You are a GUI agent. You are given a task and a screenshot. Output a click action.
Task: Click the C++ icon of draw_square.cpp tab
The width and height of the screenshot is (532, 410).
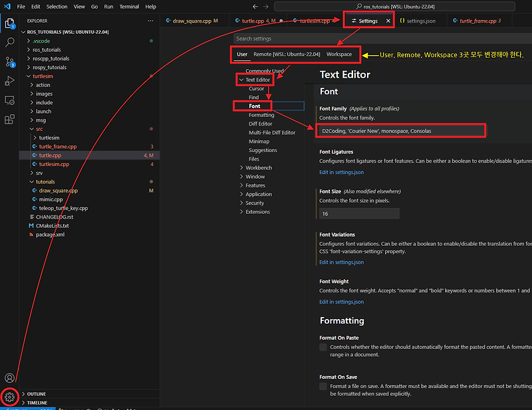click(x=168, y=21)
